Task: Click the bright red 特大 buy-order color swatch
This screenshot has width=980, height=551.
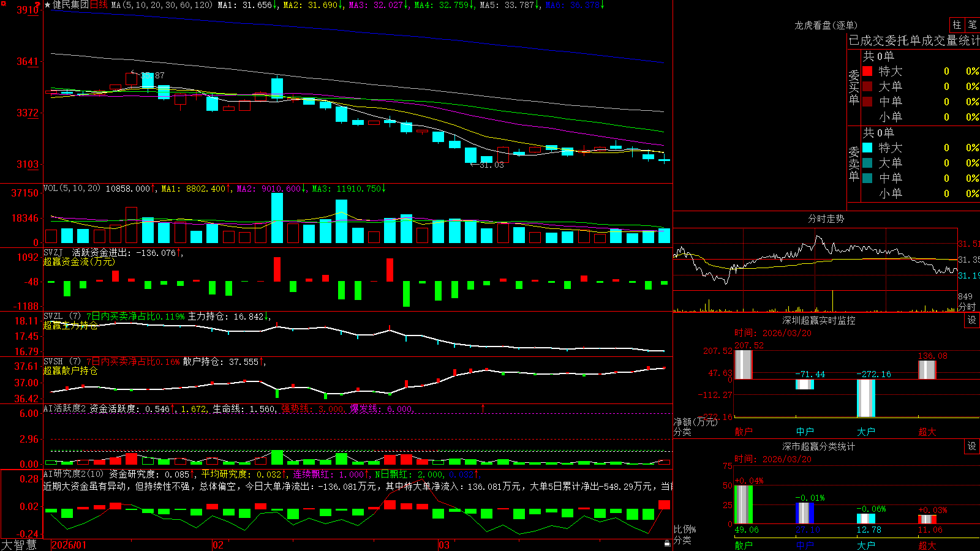Action: pyautogui.click(x=867, y=71)
